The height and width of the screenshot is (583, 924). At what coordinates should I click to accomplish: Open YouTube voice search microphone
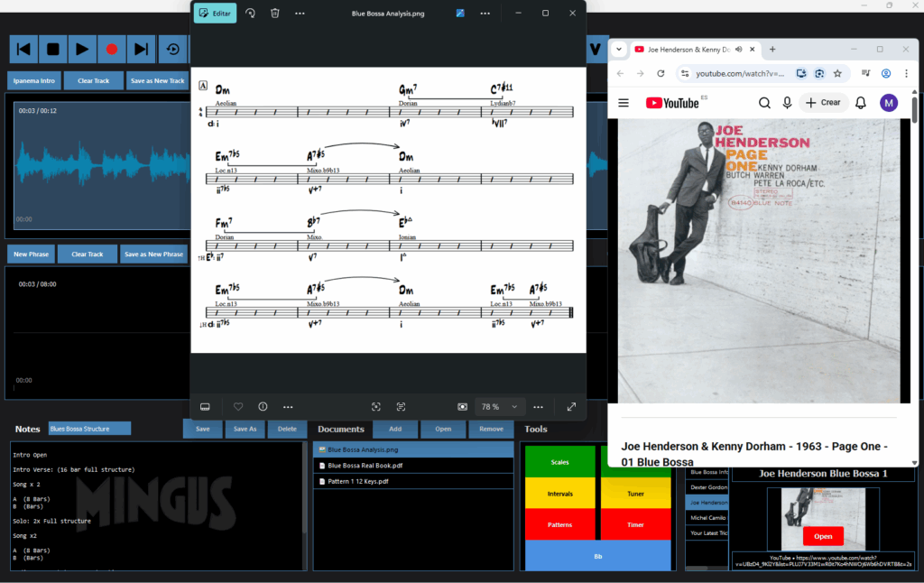tap(787, 103)
